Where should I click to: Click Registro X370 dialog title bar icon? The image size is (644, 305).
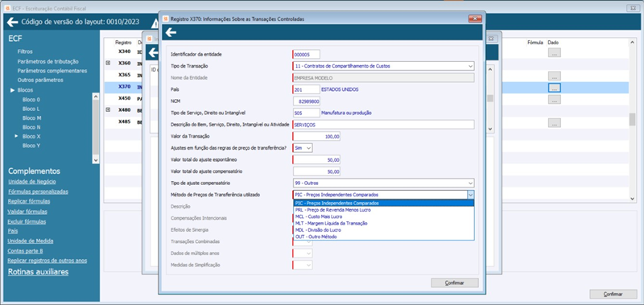pos(166,19)
